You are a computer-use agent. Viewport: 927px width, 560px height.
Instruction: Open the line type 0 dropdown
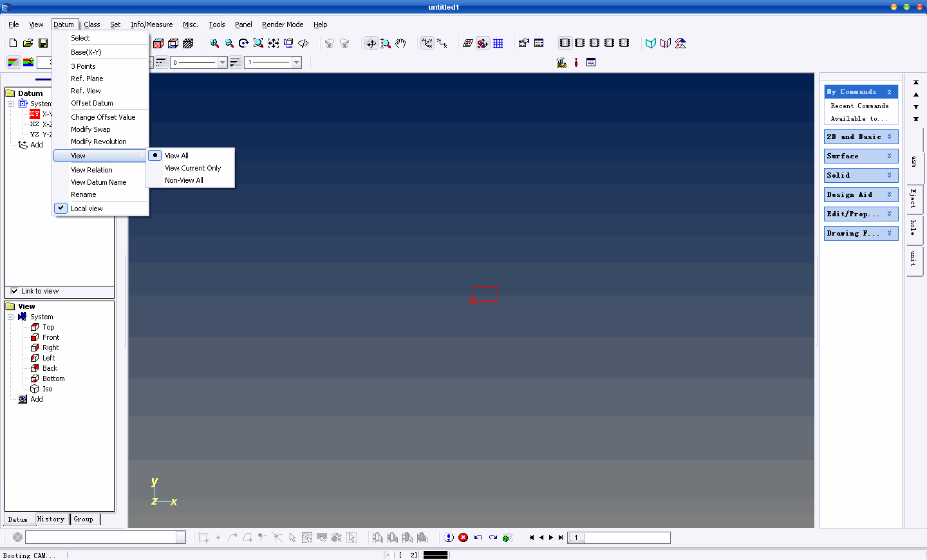222,62
